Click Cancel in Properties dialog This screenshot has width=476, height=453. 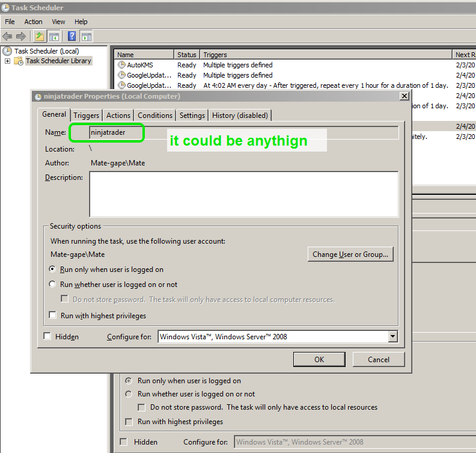point(379,359)
